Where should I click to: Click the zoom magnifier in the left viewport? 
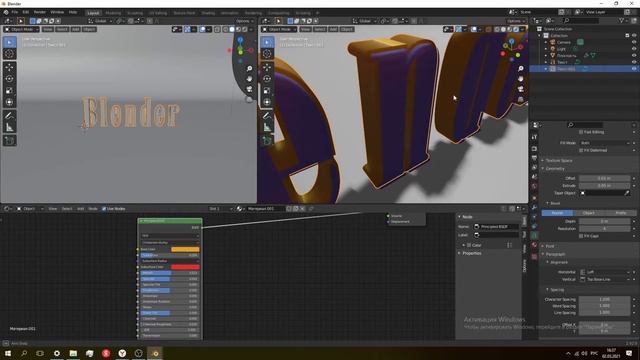tap(249, 69)
